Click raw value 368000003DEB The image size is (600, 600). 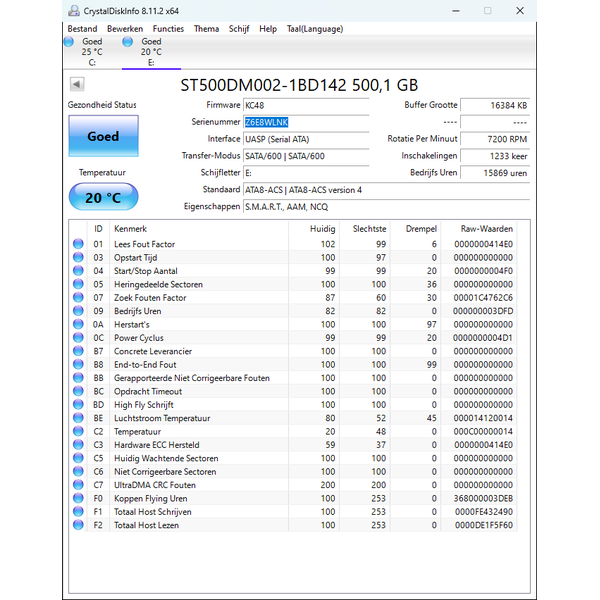point(483,499)
